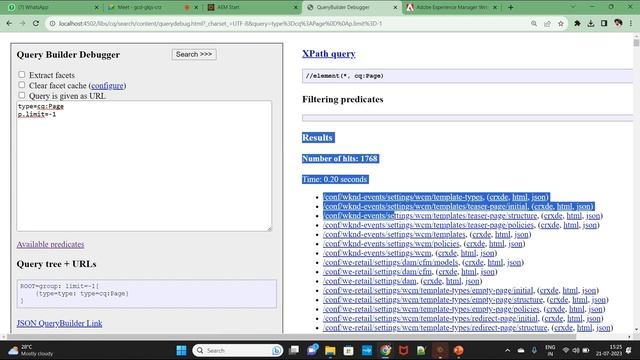Open json link for /conf/we-retail/settings/dam
This screenshot has width=640, height=360.
tap(472, 282)
